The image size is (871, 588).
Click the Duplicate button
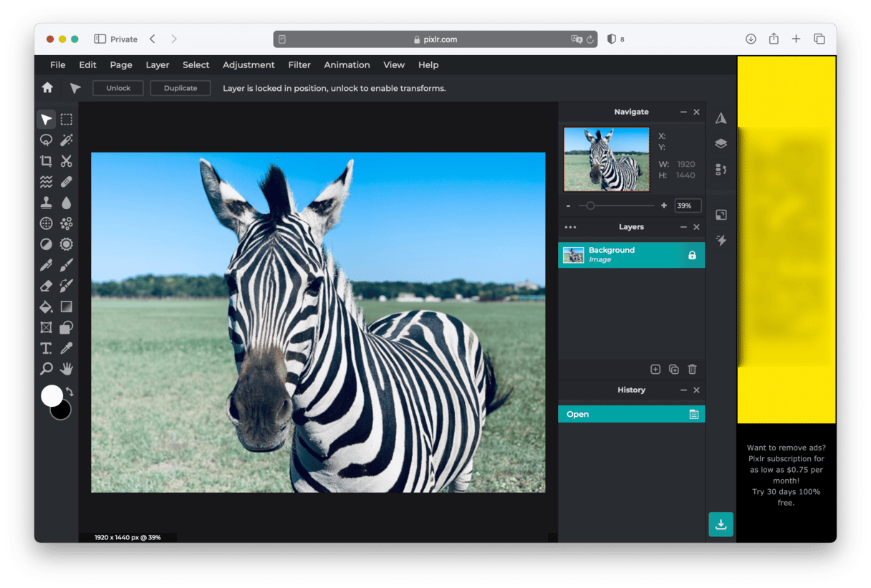(x=181, y=88)
